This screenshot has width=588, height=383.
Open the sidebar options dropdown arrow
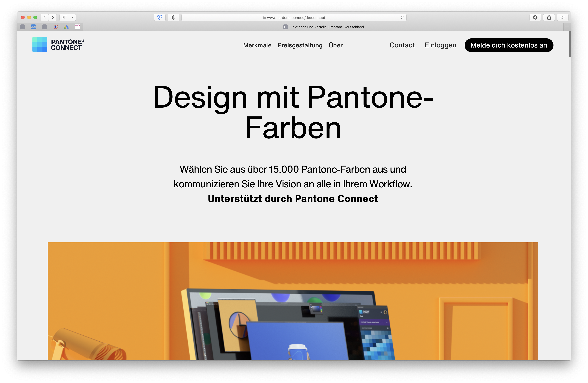[73, 17]
